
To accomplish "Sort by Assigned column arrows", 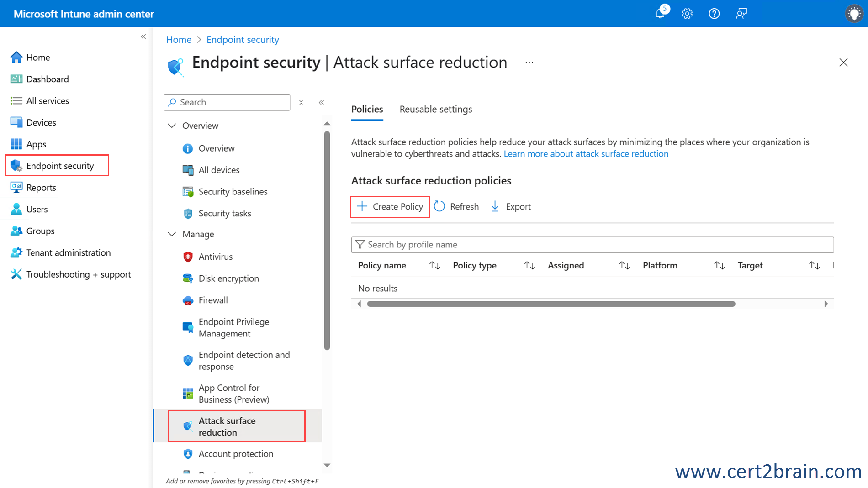I will pyautogui.click(x=625, y=265).
